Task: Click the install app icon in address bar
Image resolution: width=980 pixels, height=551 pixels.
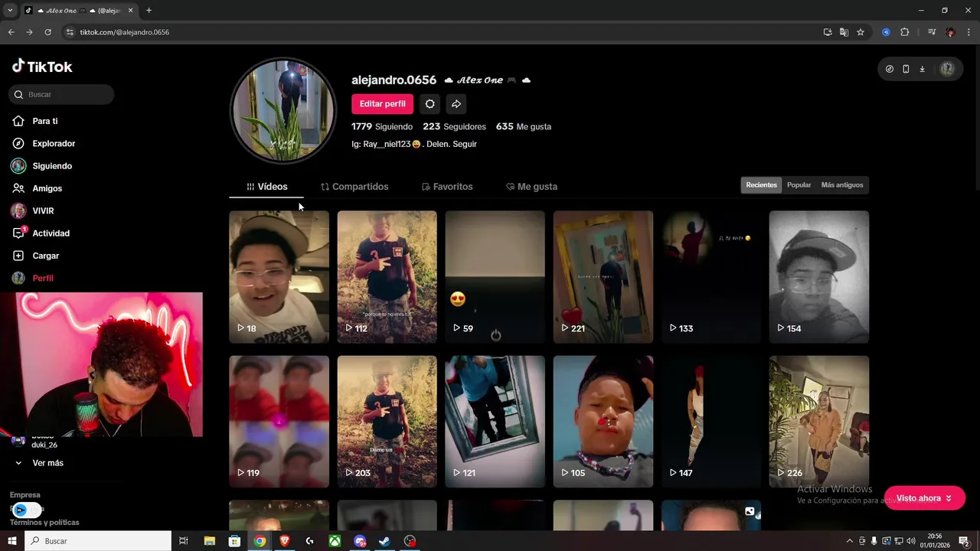Action: click(x=828, y=32)
